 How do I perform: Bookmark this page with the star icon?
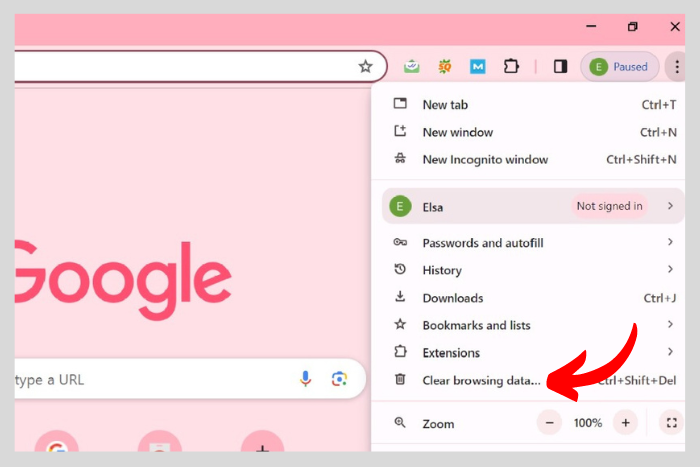(x=366, y=67)
